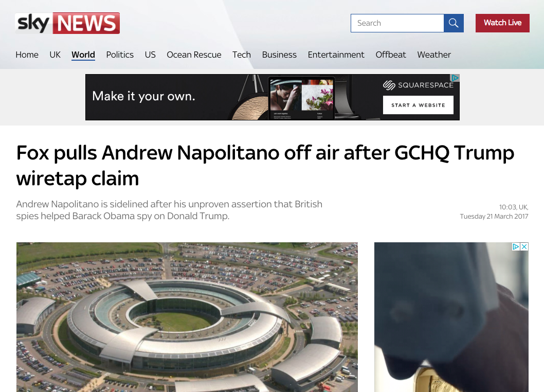Go to the Home navigation item

pyautogui.click(x=27, y=55)
